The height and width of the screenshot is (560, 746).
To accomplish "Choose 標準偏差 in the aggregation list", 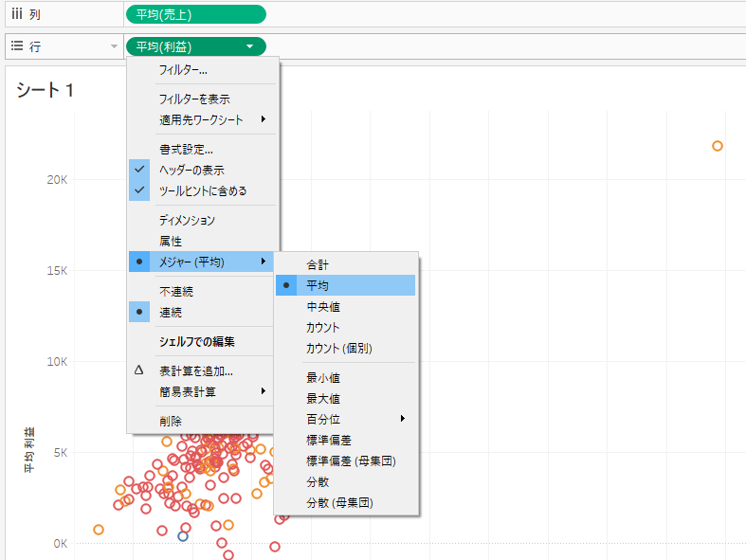I will tap(328, 441).
